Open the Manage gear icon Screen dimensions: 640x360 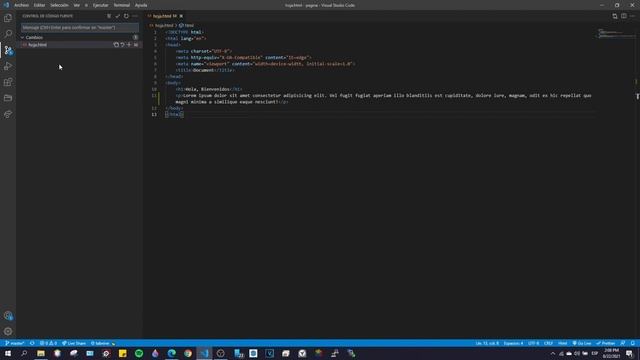click(x=8, y=331)
